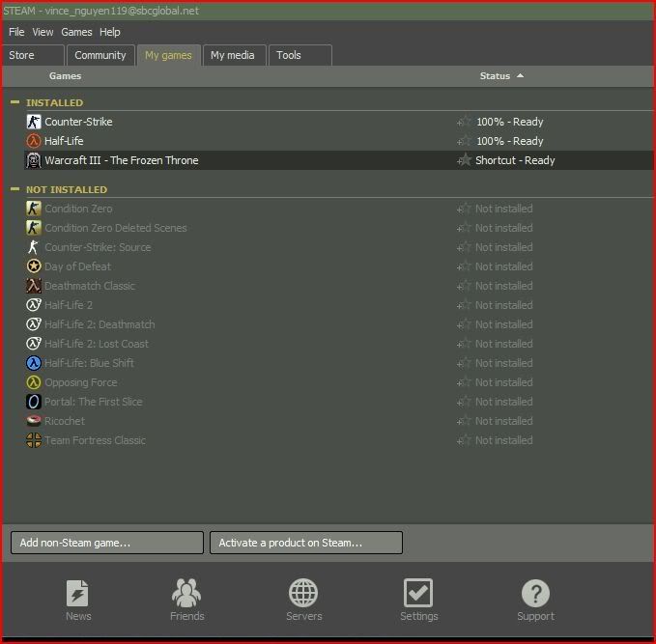Click Add non-Steam game button
Image resolution: width=656 pixels, height=644 pixels.
click(x=107, y=543)
